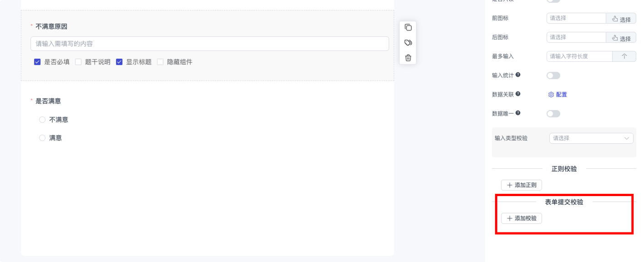The height and width of the screenshot is (262, 644).
Task: Check the 题干说明 checkbox
Action: 78,62
